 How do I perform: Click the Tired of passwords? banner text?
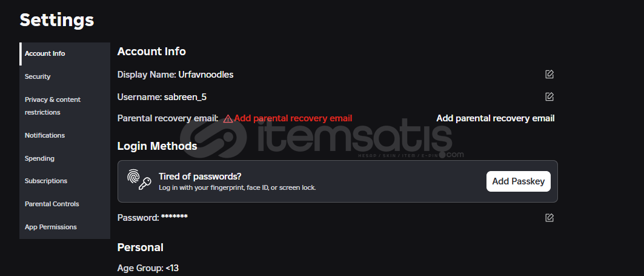click(200, 177)
